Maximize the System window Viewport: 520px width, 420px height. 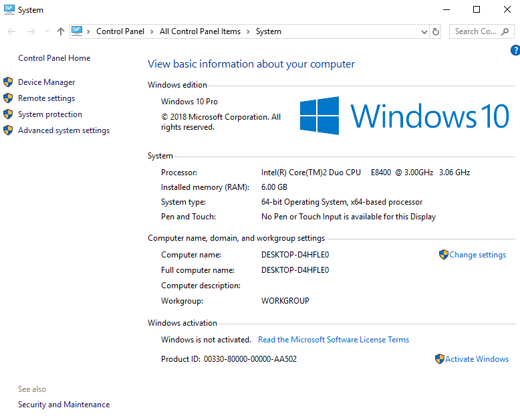pyautogui.click(x=477, y=9)
